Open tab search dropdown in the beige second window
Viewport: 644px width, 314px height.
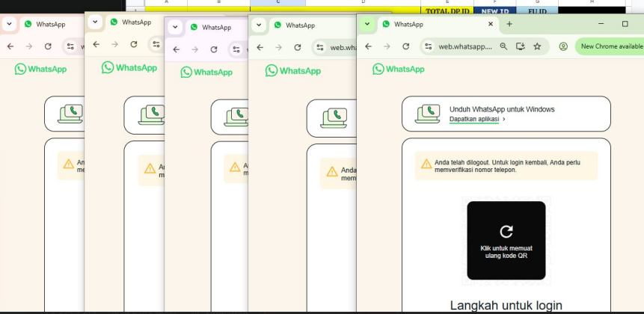coord(95,22)
